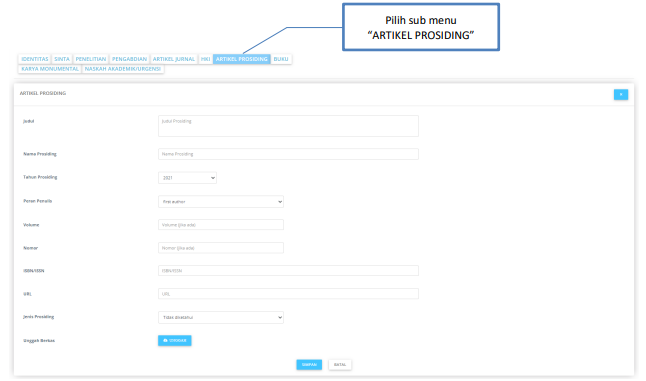Open the HKI tab
This screenshot has width=646, height=381.
pyautogui.click(x=205, y=59)
